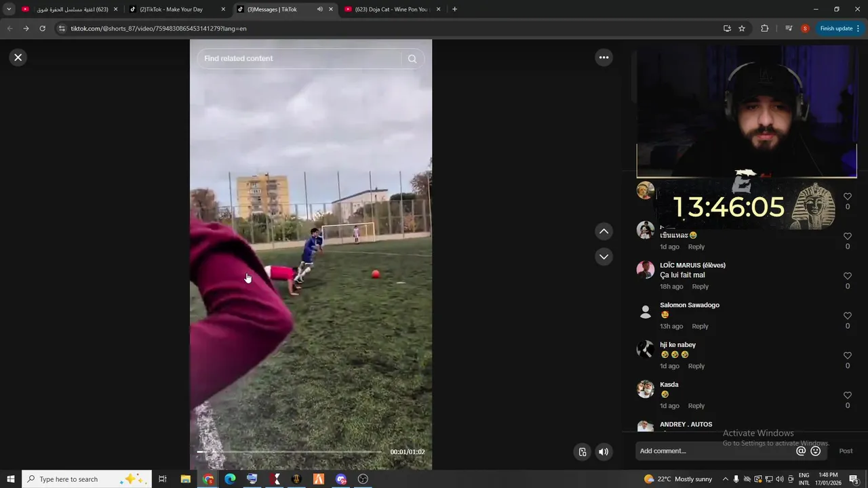Open the emoji picker in comment box
Screen dimensions: 868x488
[x=816, y=451]
